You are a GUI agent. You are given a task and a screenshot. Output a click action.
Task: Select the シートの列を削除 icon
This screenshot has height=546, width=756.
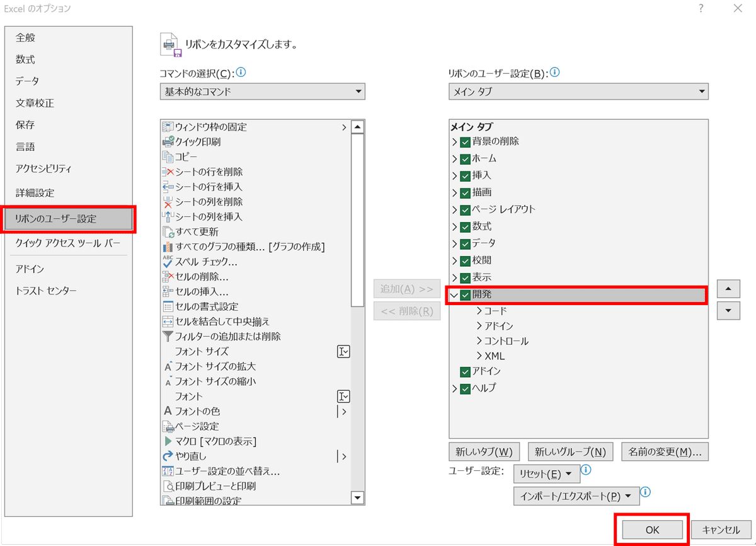click(168, 202)
